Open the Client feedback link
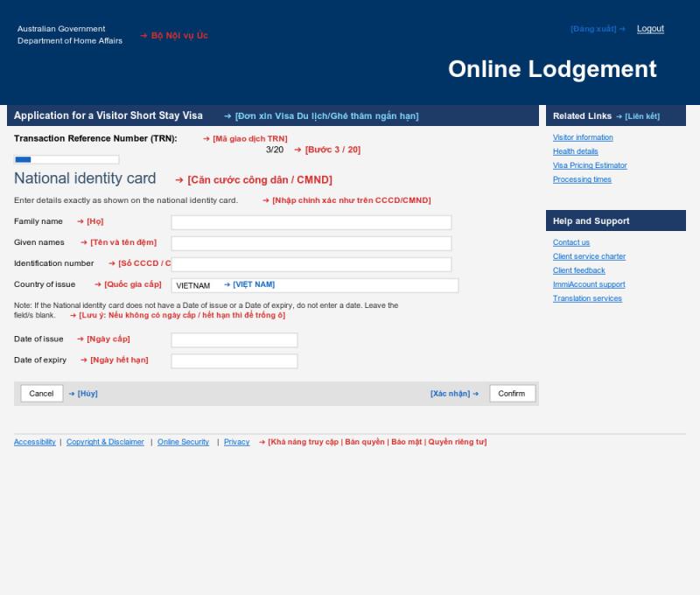Viewport: 700px width, 595px height. pos(578,270)
